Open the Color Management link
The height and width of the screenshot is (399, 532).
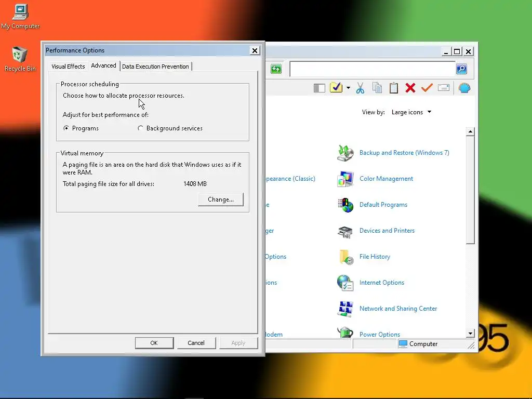coord(386,179)
